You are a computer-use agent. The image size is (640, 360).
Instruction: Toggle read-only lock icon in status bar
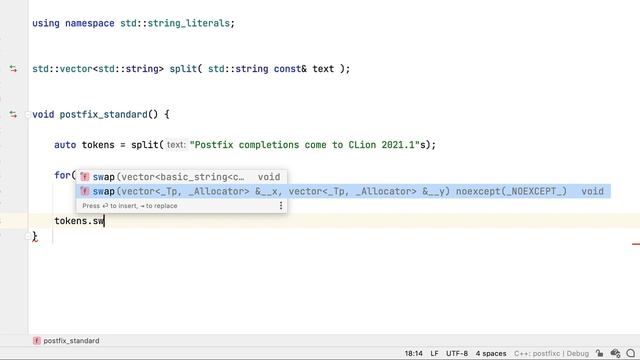[599, 353]
